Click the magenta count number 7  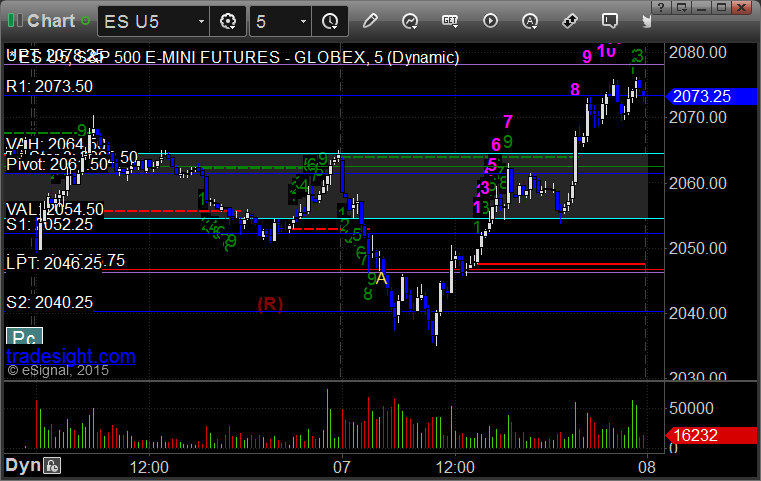(508, 121)
